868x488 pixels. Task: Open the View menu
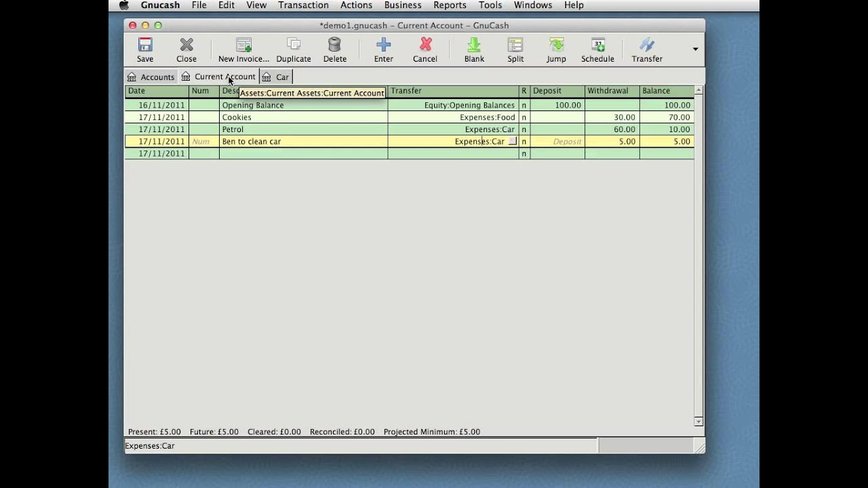[x=256, y=5]
